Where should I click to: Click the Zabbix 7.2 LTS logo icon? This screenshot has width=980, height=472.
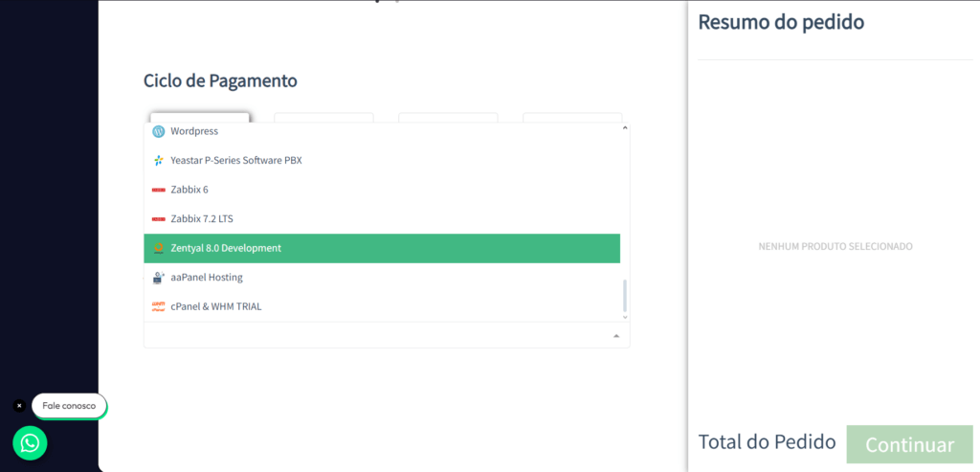click(158, 219)
